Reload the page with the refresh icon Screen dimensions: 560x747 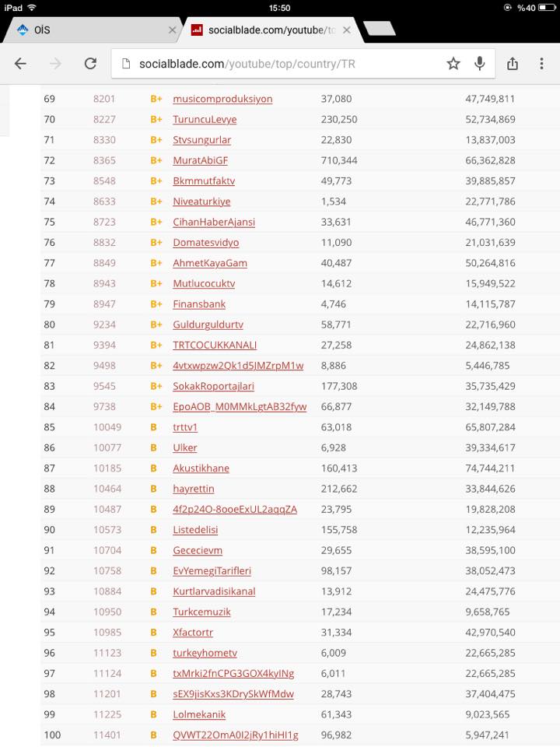90,63
